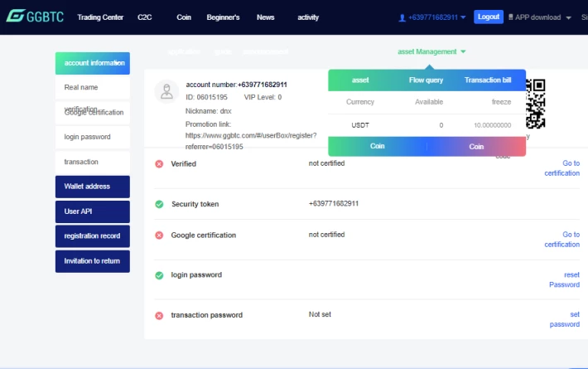Screen dimensions: 588x369
Task: Click the account avatar placeholder image
Action: point(166,91)
